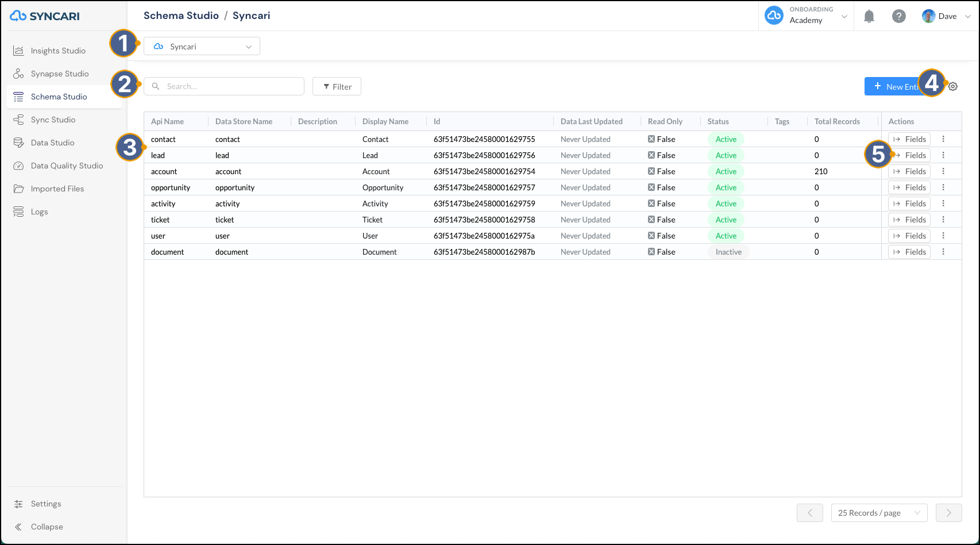Click the entity Search field
The height and width of the screenshot is (545, 980).
point(223,86)
